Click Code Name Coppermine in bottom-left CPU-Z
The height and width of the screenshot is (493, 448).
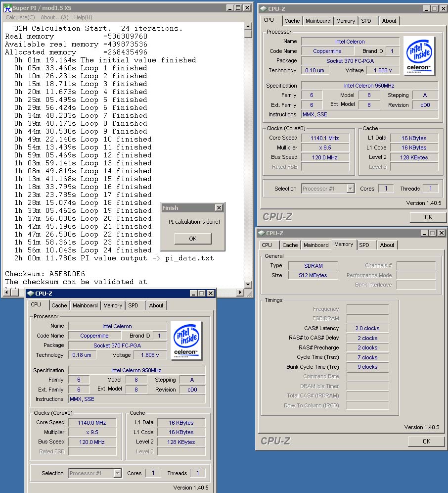click(94, 336)
